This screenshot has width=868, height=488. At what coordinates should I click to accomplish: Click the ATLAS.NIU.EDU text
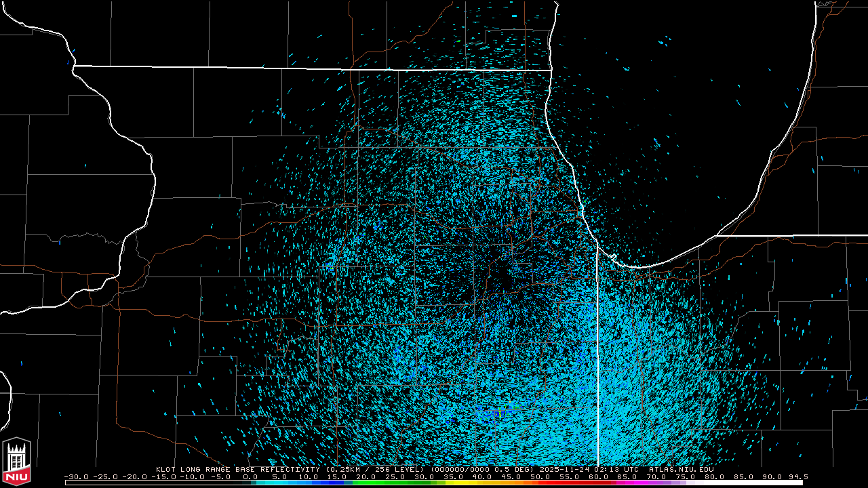coord(681,469)
